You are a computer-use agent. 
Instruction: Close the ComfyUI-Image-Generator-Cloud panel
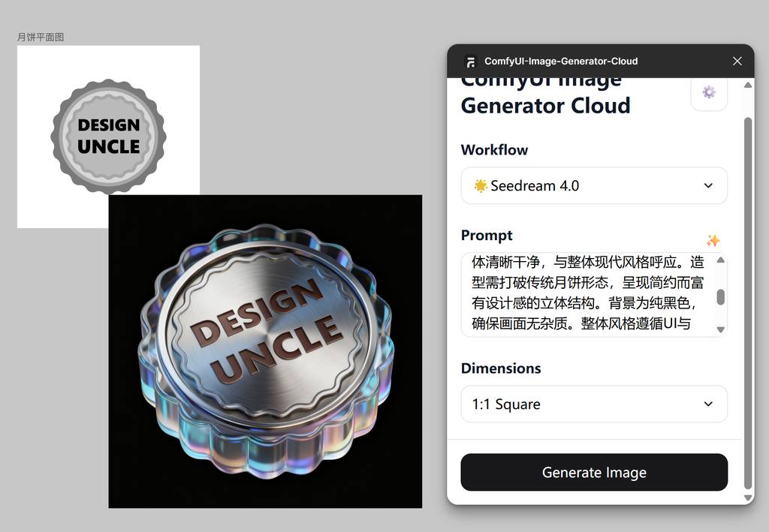(737, 61)
